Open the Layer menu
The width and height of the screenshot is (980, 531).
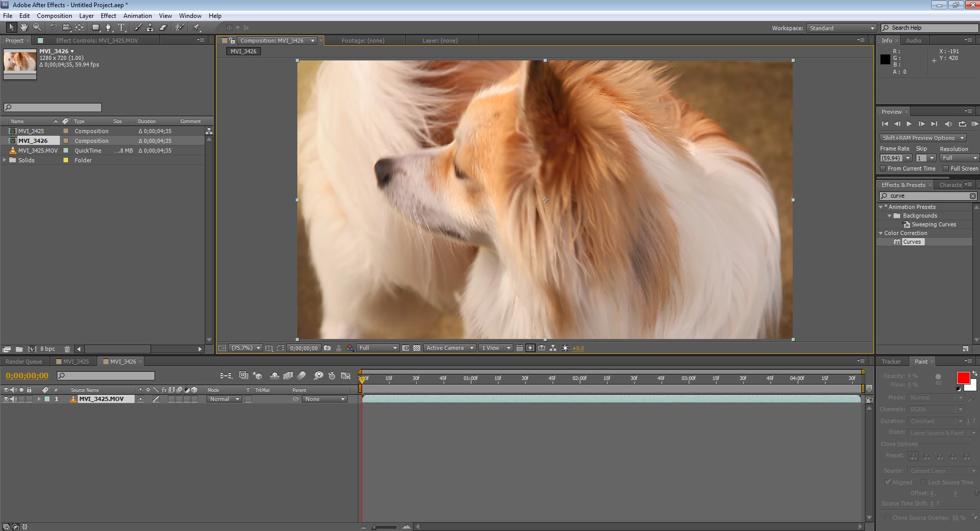point(86,16)
